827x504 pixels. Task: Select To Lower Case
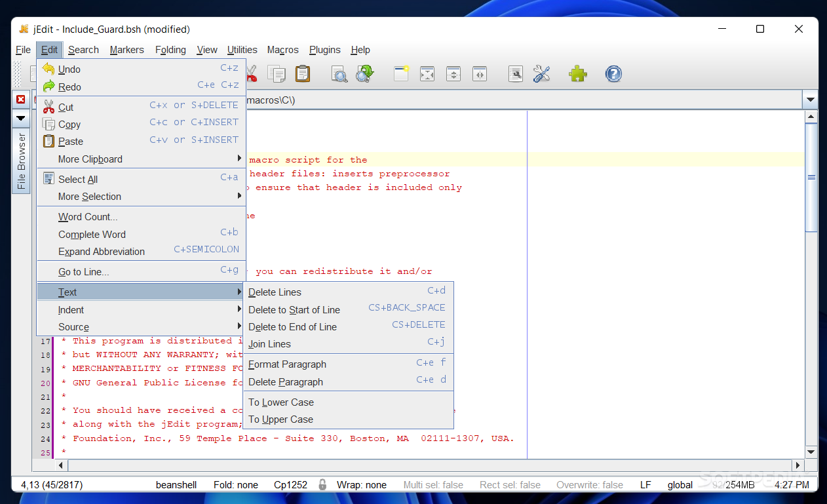pyautogui.click(x=348, y=402)
